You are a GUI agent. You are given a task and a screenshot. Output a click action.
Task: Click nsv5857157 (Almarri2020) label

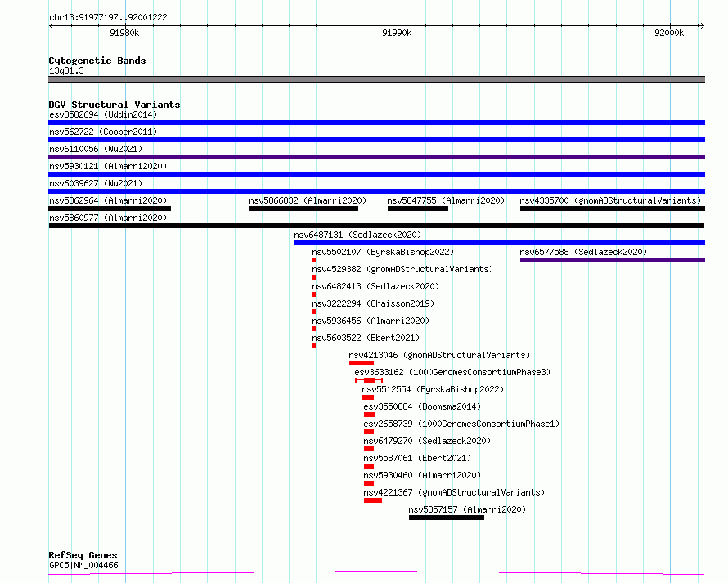(x=467, y=509)
